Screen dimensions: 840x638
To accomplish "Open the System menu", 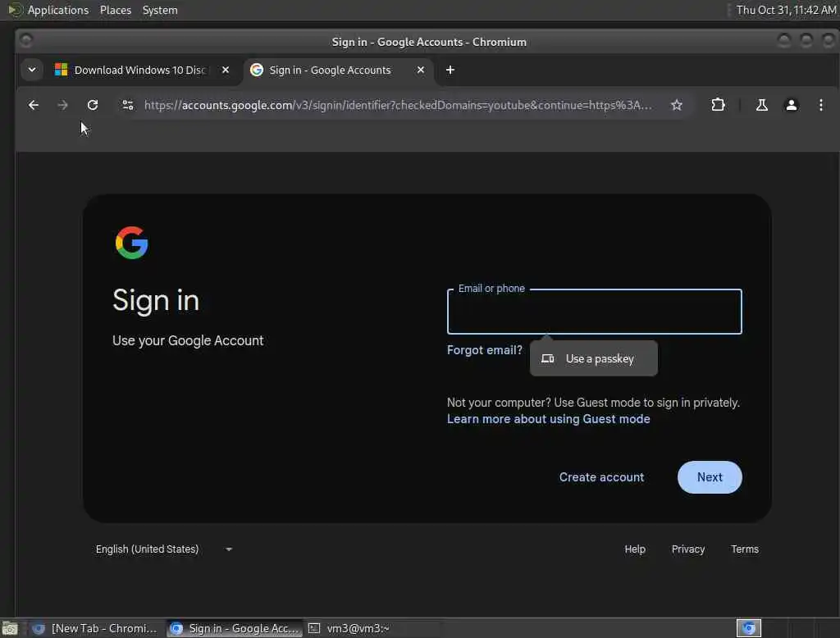I will click(x=160, y=10).
